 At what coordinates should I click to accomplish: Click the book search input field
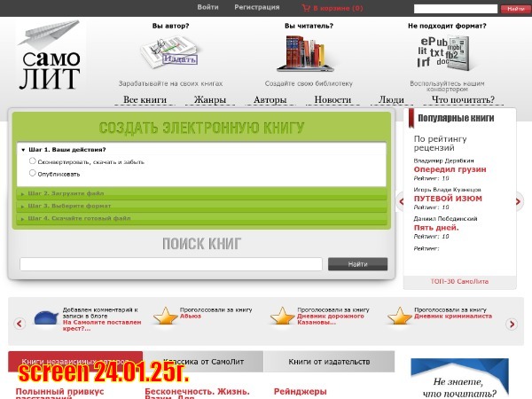click(170, 264)
